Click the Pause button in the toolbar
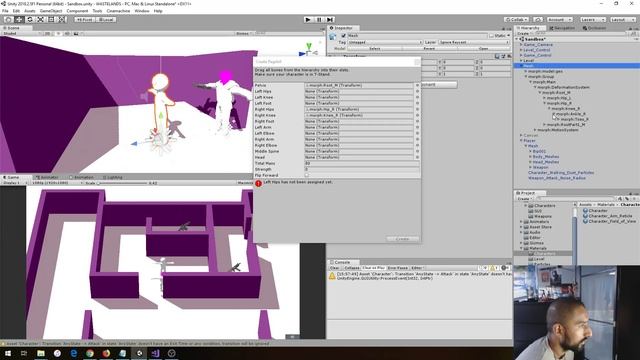Screen dimensions: 640x360 319,19
